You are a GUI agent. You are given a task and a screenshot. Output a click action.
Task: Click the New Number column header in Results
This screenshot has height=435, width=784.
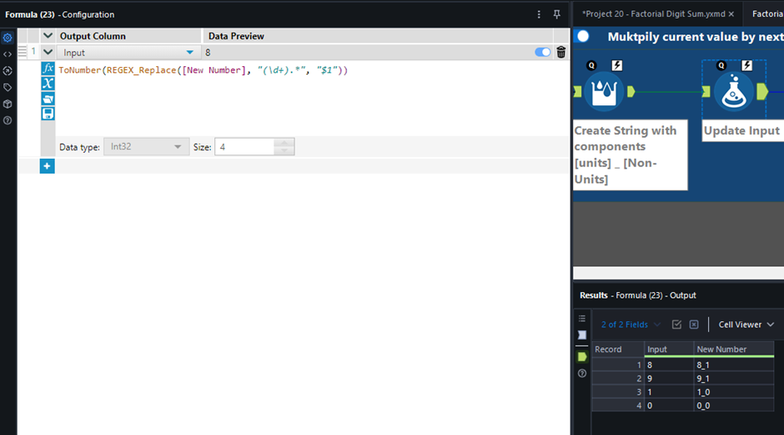coord(734,349)
